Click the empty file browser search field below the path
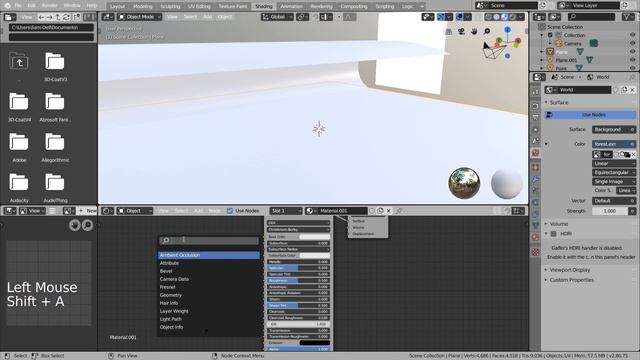Viewport: 640px width, 360px height. (x=51, y=37)
